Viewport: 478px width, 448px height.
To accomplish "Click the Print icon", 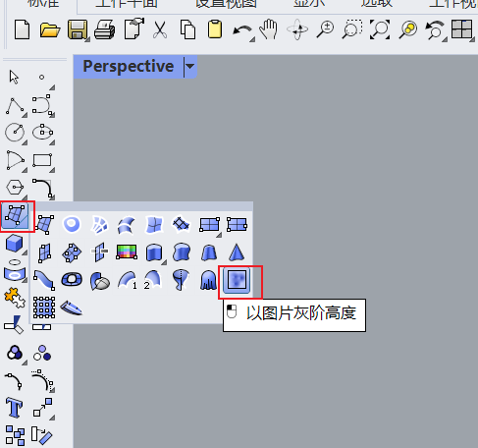I will 105,29.
